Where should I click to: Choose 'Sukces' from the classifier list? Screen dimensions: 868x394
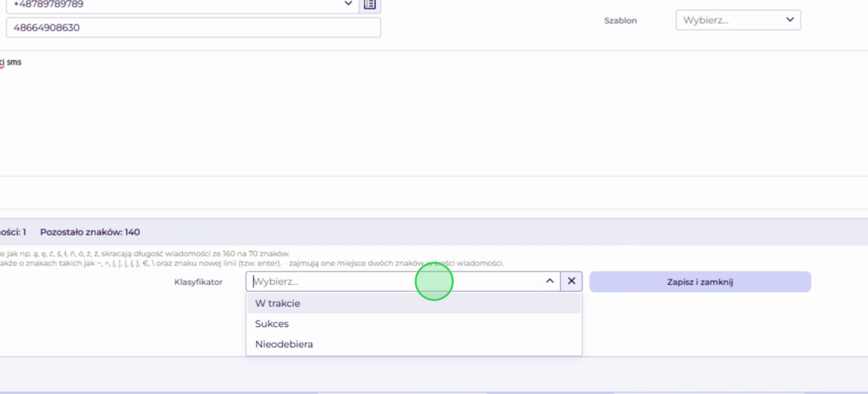(x=414, y=324)
